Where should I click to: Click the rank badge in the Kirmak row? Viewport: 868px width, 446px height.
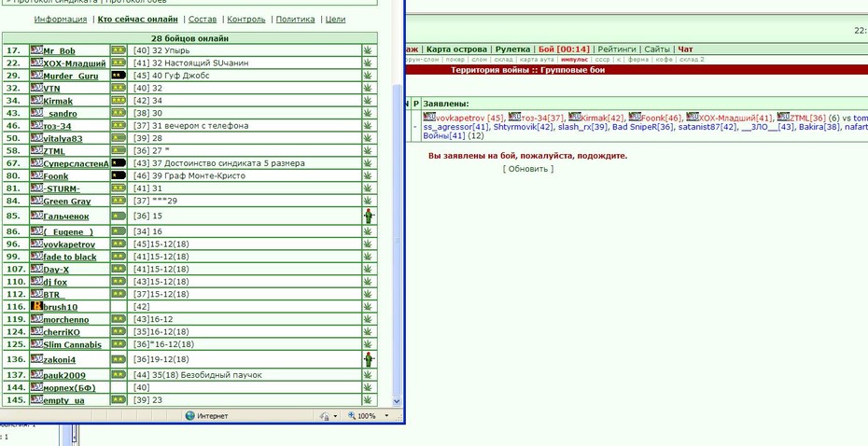[x=119, y=100]
